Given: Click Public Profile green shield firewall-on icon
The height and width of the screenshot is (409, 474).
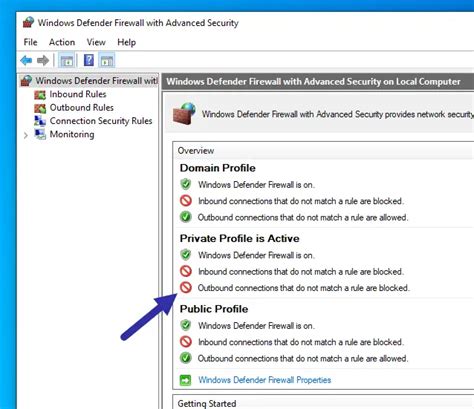Looking at the screenshot, I should [186, 325].
